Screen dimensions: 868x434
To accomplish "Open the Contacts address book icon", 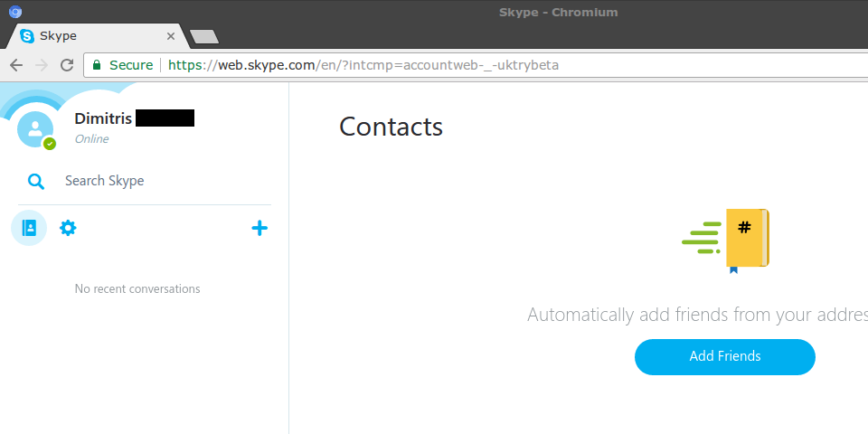I will [29, 228].
